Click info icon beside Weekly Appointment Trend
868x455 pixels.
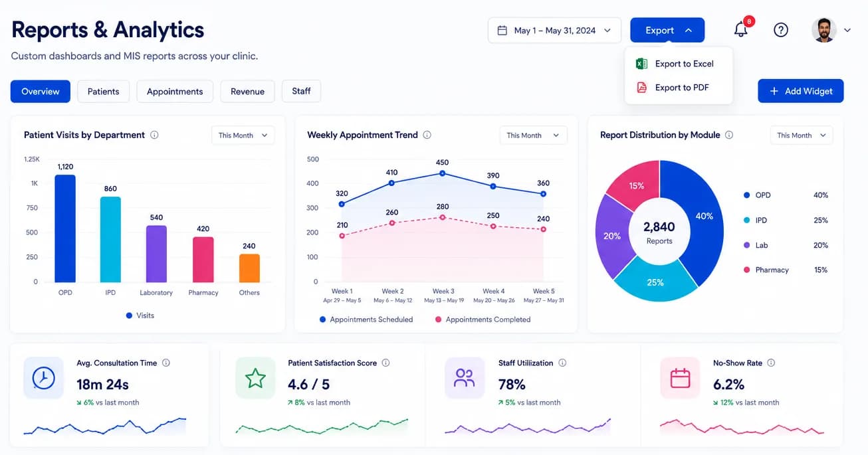click(x=427, y=135)
